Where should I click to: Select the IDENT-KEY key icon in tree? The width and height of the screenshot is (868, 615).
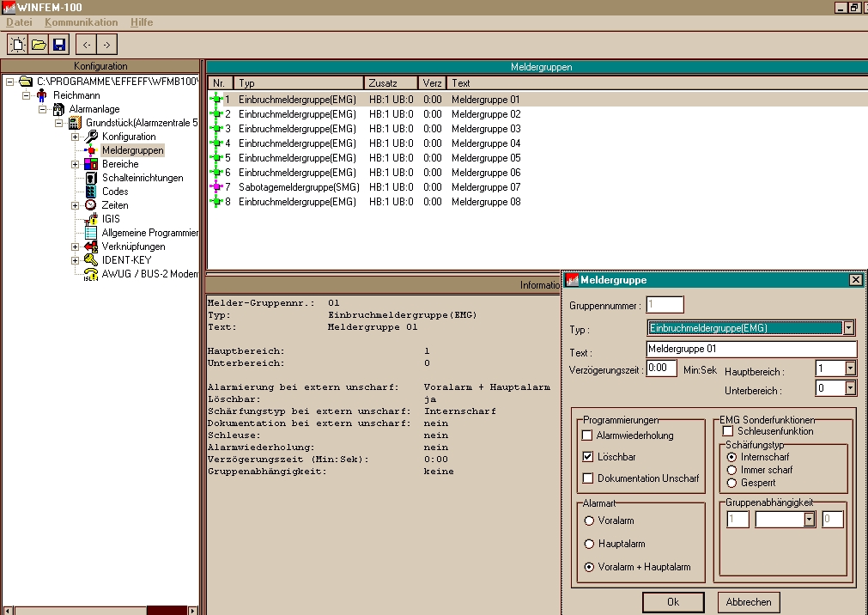click(x=90, y=260)
